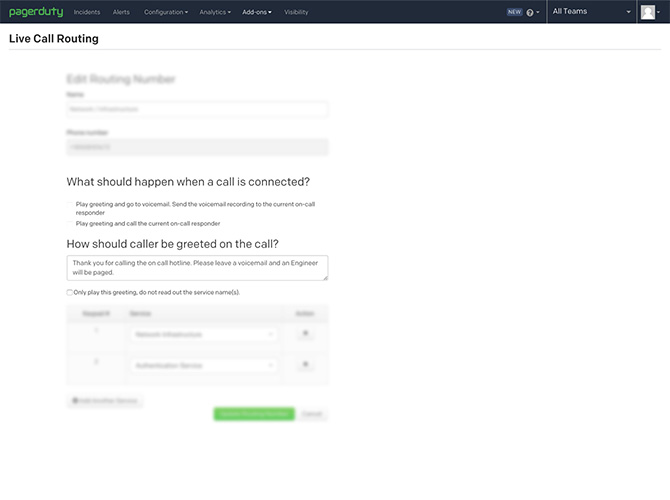Viewport: 670px width, 500px height.
Task: Click inside the greeting message text box
Action: 197,267
